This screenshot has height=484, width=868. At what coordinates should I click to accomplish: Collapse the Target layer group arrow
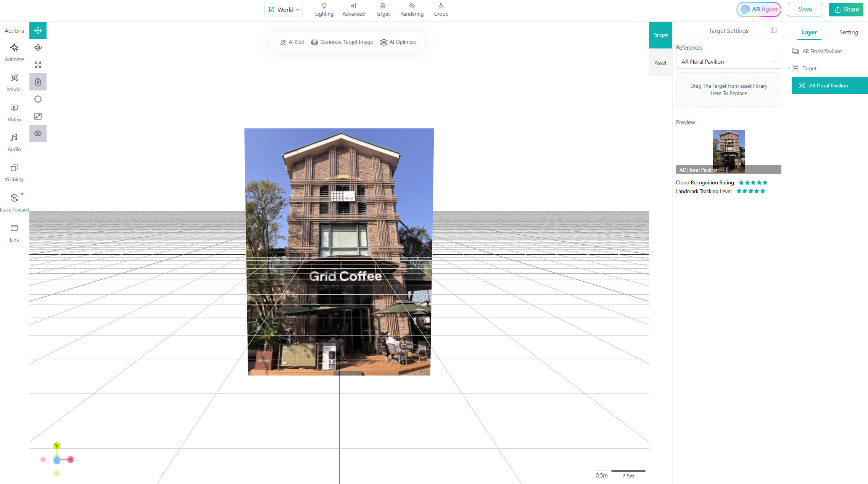coord(789,68)
